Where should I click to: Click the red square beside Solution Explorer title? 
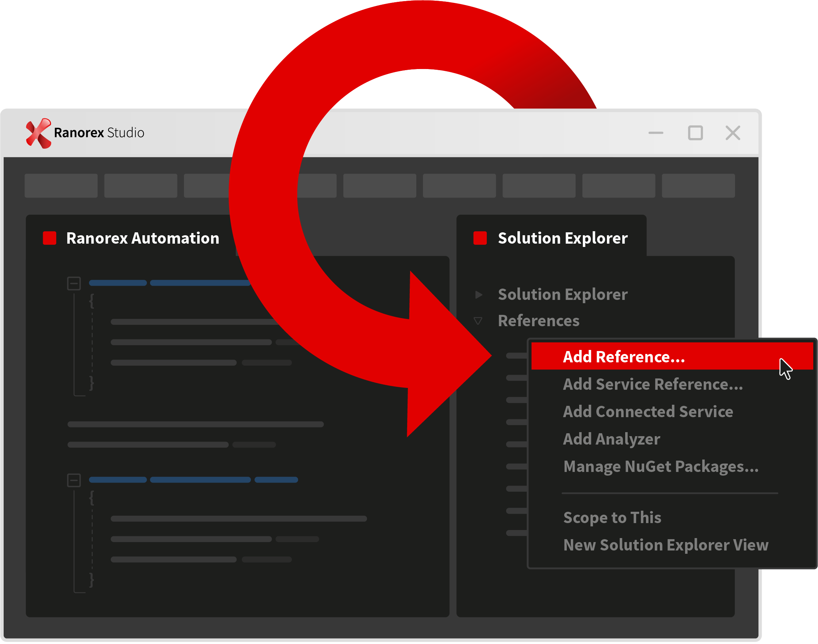coord(480,238)
